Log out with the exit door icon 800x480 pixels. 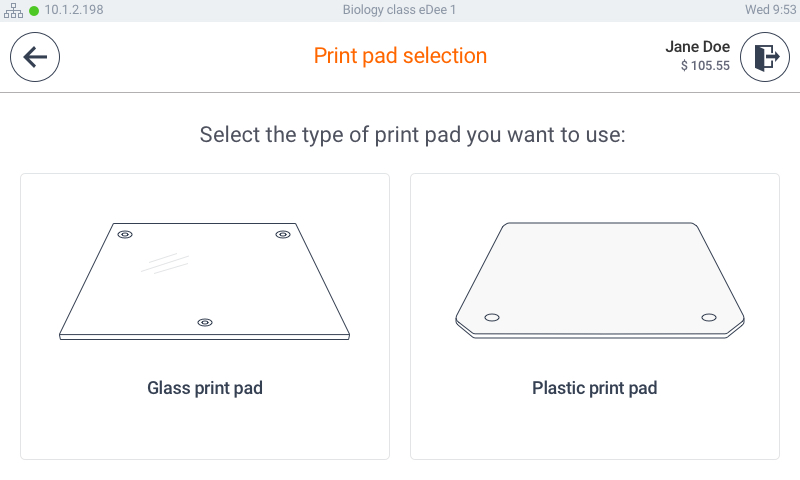point(765,57)
